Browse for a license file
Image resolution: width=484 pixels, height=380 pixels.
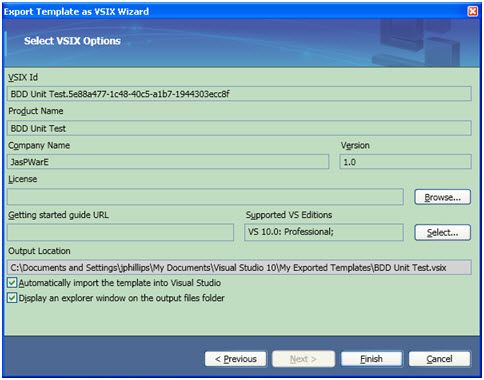click(442, 197)
